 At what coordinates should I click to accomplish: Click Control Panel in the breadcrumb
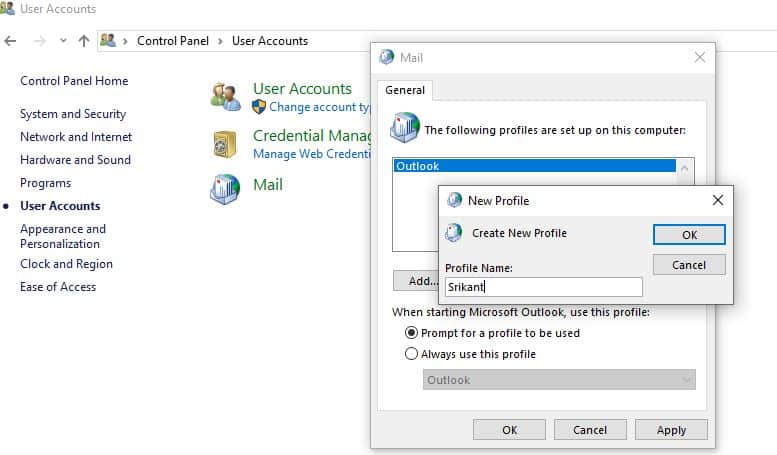click(x=172, y=41)
